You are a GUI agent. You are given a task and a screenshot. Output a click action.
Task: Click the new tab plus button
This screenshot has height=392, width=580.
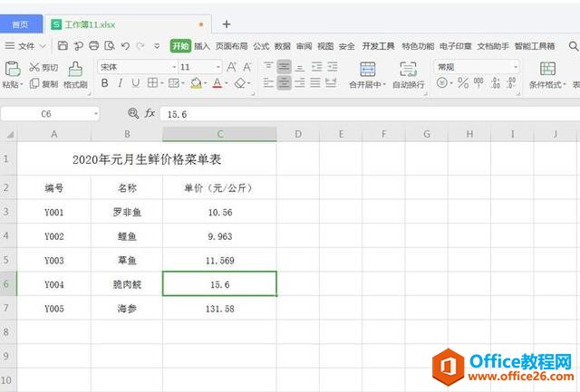(x=227, y=24)
